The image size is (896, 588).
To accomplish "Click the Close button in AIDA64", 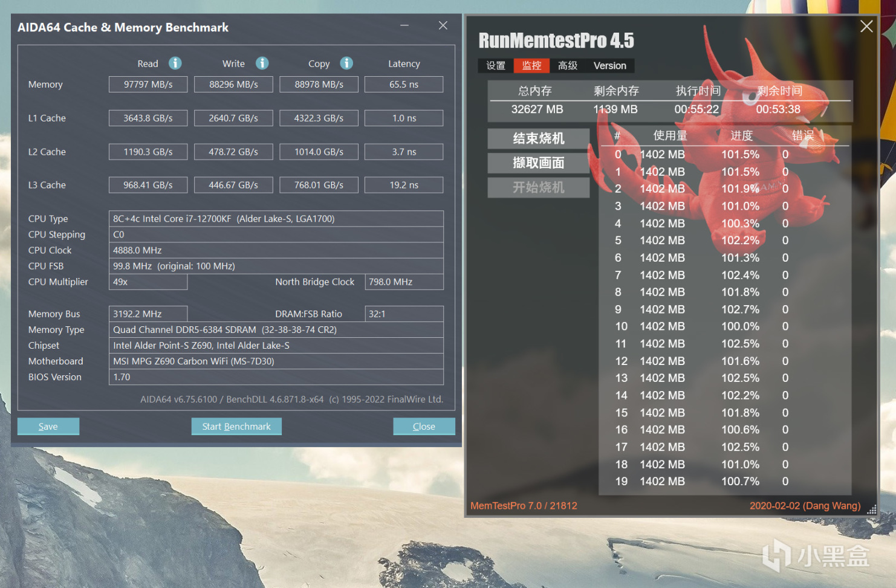I will pos(424,426).
